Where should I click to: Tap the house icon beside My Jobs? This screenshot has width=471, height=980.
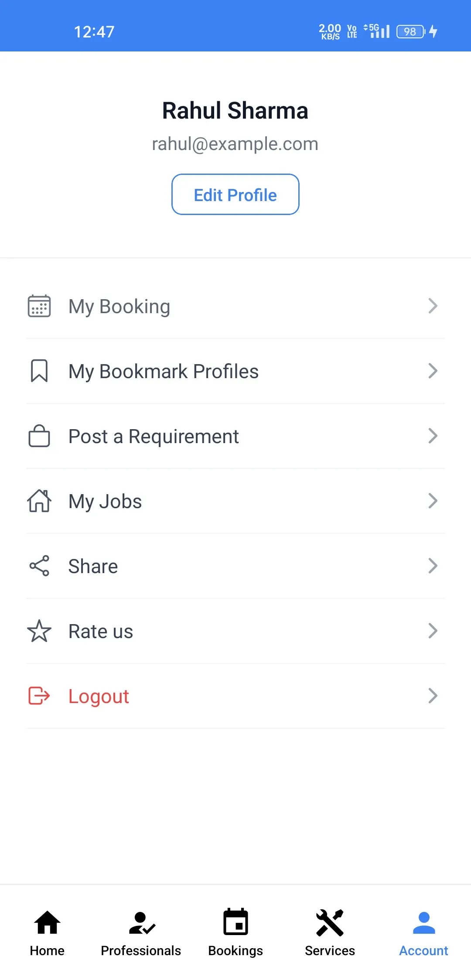(x=39, y=501)
